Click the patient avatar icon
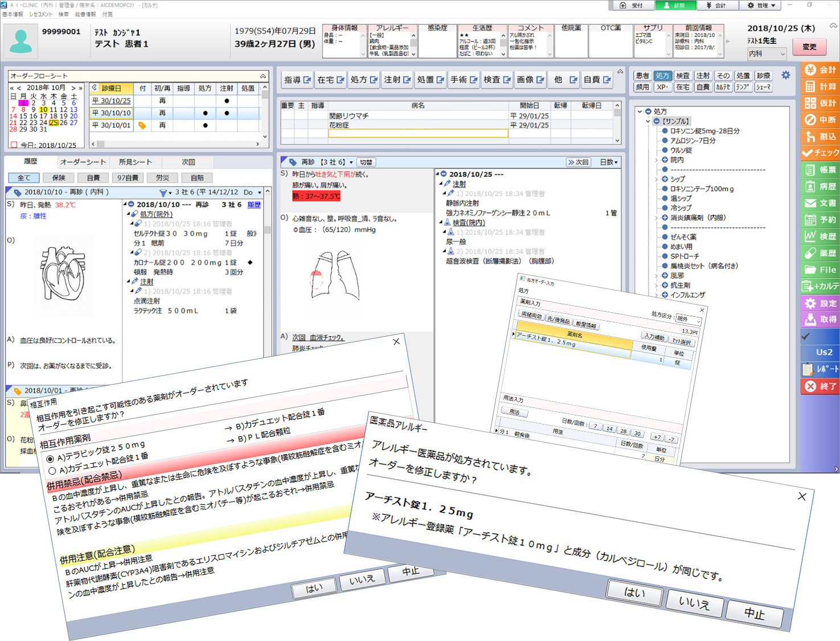This screenshot has width=840, height=641. pyautogui.click(x=21, y=41)
